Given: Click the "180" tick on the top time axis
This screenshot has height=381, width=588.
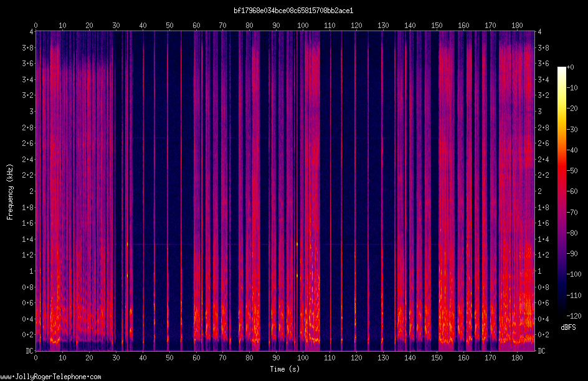Looking at the screenshot, I should click(x=517, y=25).
